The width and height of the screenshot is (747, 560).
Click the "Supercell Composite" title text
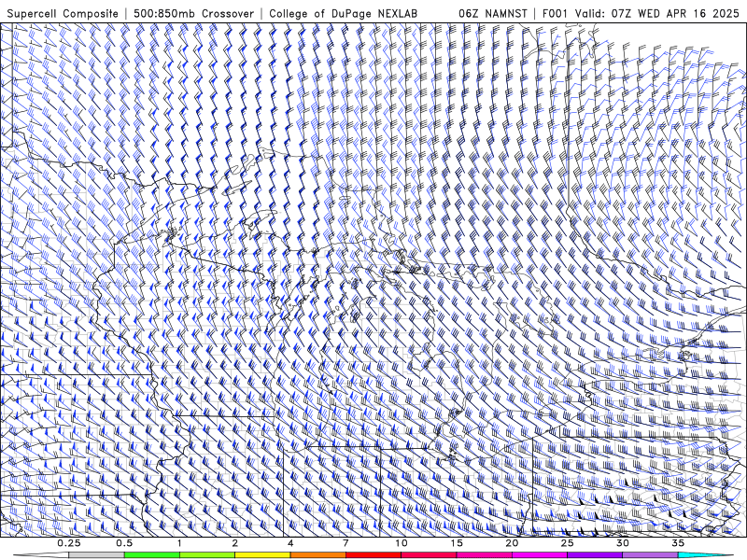(x=63, y=13)
